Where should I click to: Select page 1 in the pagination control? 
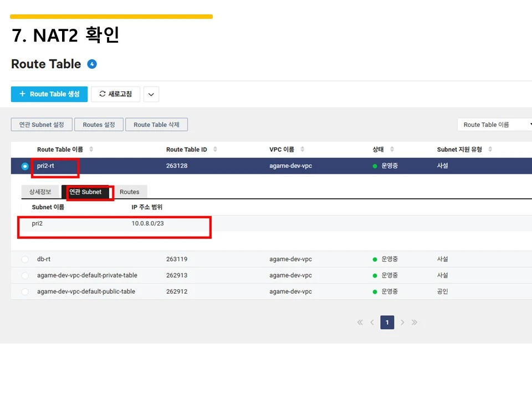pyautogui.click(x=387, y=322)
